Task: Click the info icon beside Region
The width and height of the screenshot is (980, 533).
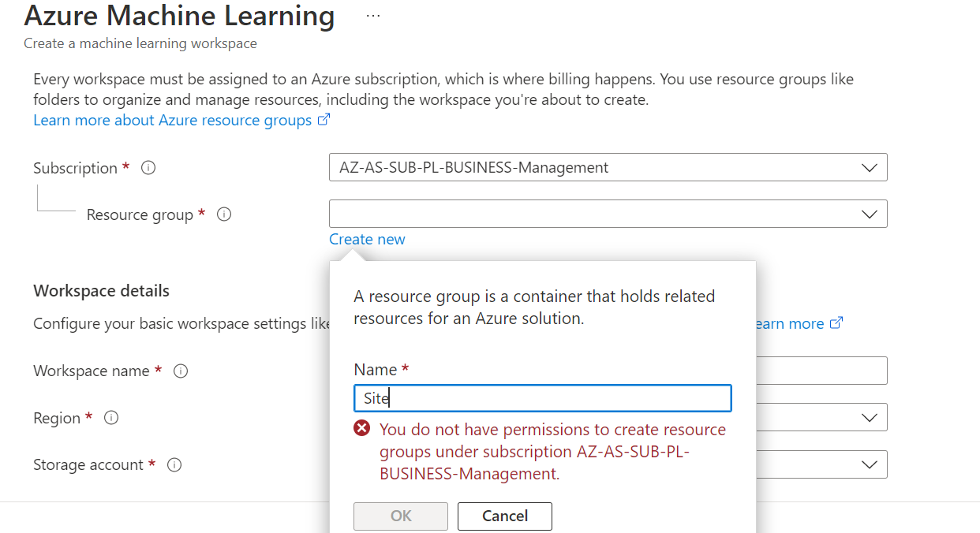Action: (x=111, y=418)
